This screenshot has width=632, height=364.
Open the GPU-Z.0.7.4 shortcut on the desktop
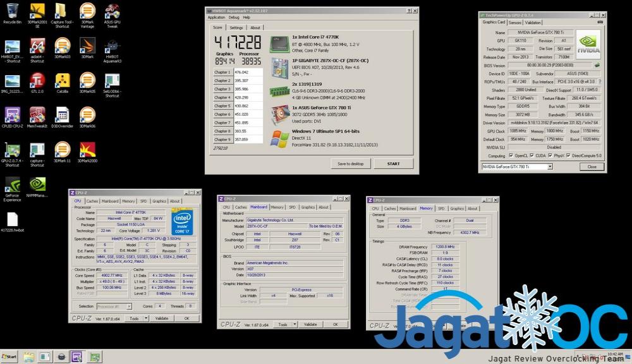(12, 154)
